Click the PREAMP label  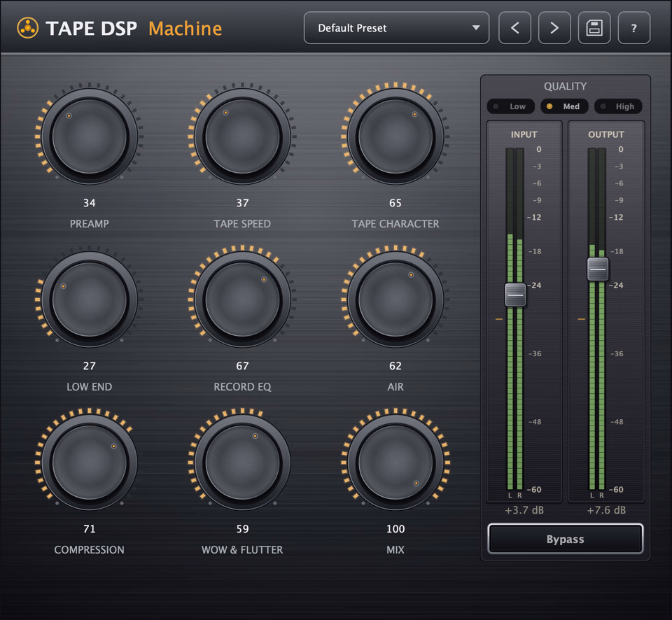pos(90,224)
